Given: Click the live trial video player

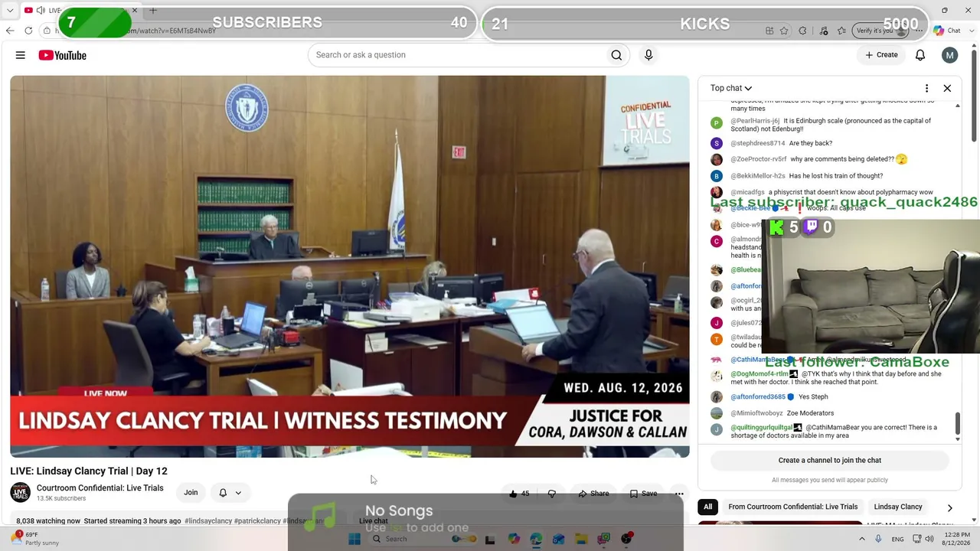Looking at the screenshot, I should (350, 266).
